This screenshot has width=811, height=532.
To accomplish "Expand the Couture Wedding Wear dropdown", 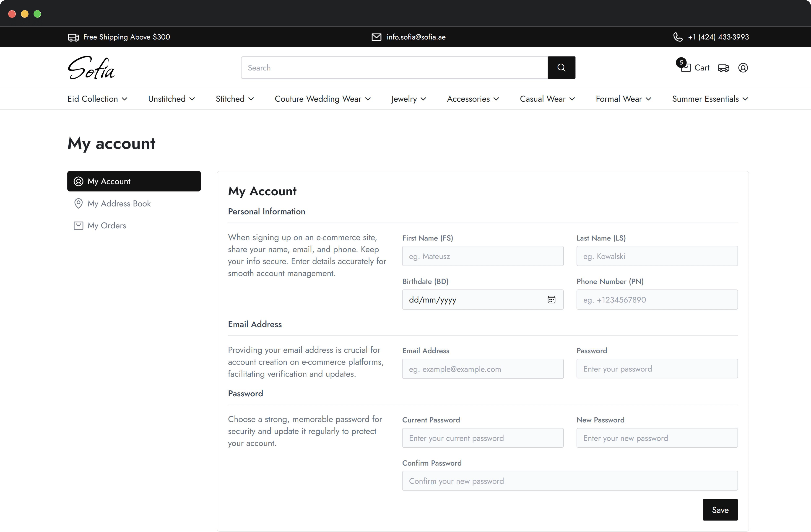I will [x=322, y=99].
